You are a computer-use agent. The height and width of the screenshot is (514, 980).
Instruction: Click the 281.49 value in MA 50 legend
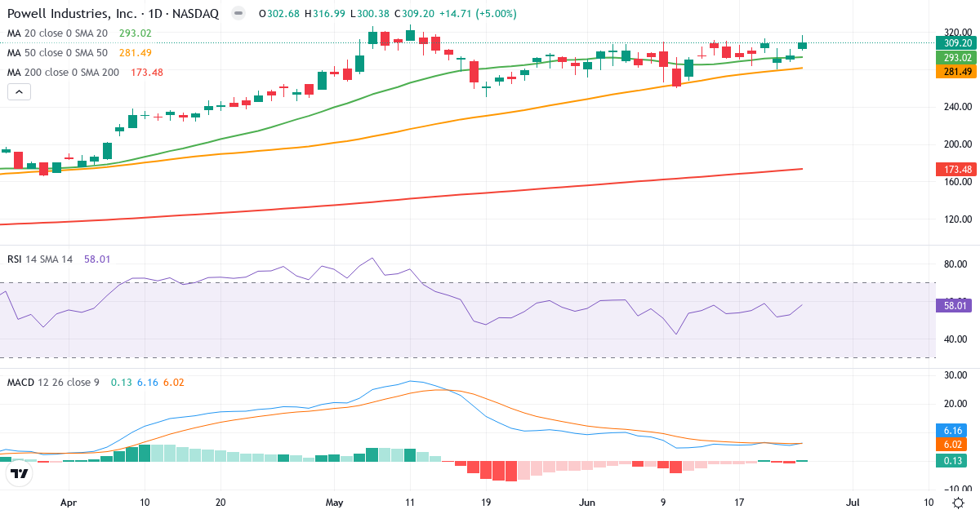136,53
